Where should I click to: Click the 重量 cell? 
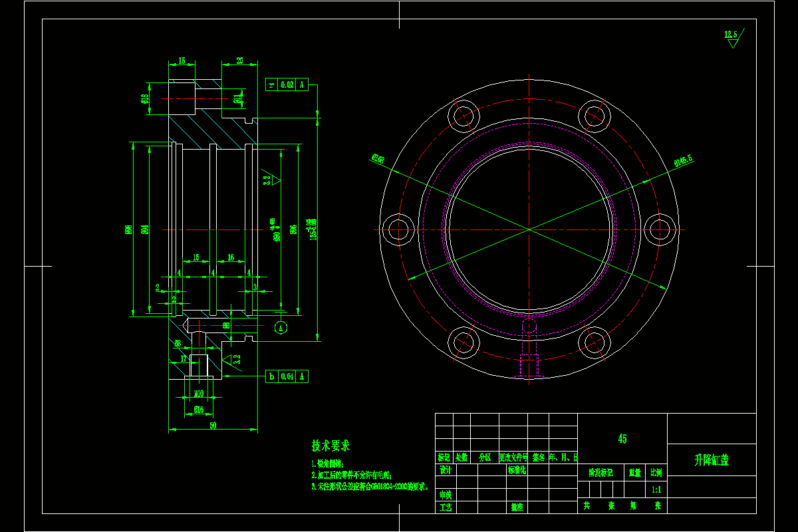pyautogui.click(x=634, y=473)
